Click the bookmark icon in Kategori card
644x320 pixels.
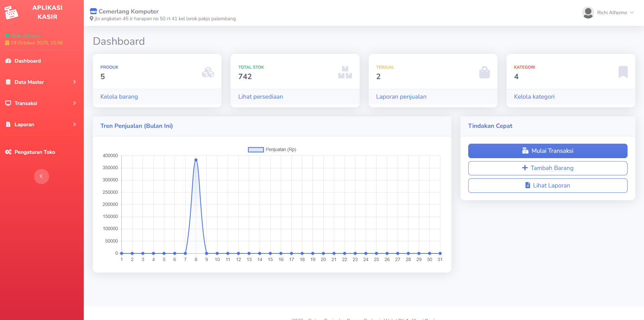tap(623, 72)
